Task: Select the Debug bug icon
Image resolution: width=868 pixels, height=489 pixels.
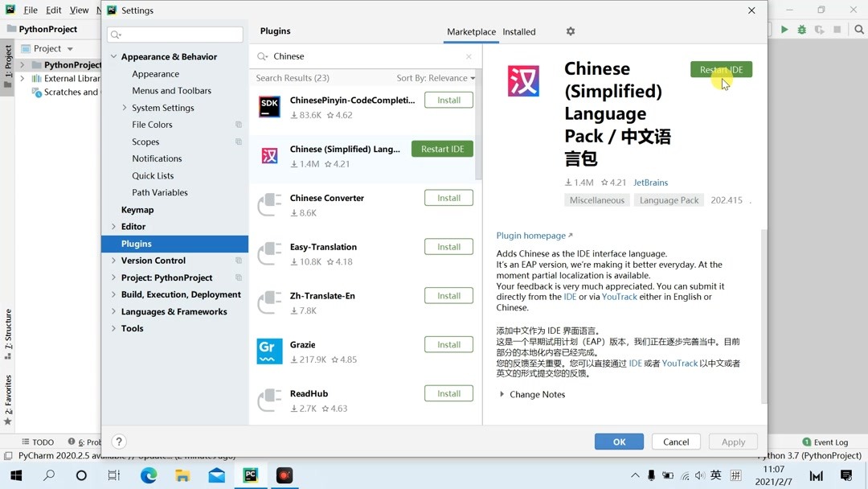Action: point(801,29)
